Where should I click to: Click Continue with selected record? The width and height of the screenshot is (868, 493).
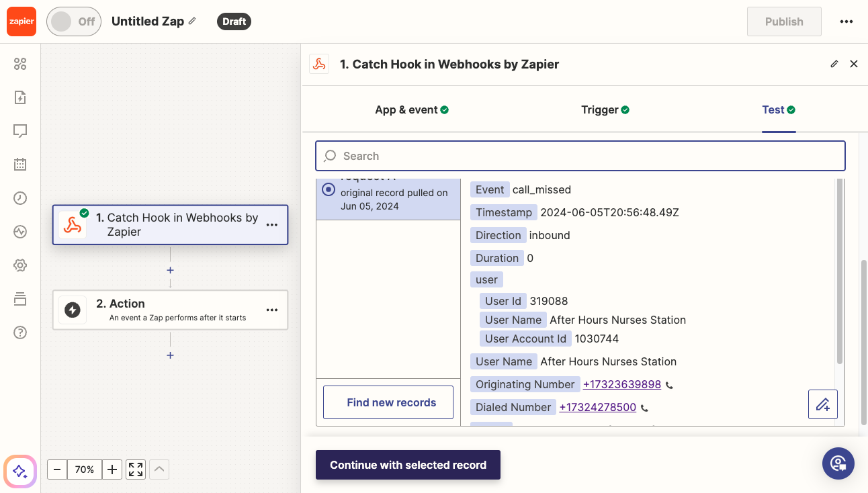(408, 465)
